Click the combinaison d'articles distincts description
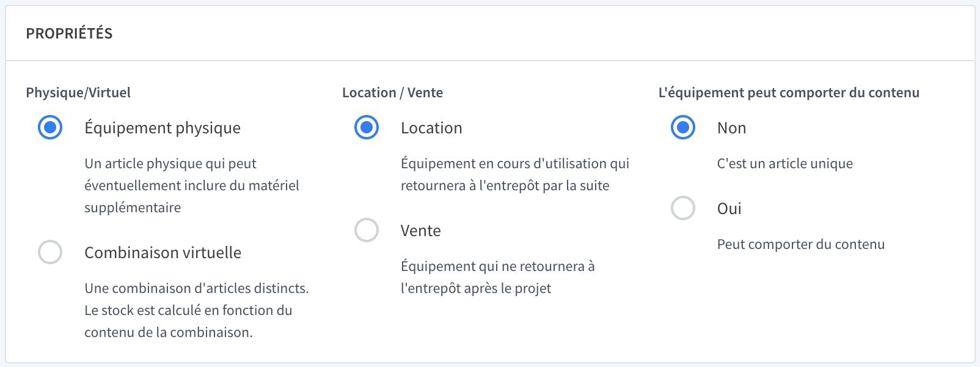This screenshot has height=367, width=980. click(197, 310)
